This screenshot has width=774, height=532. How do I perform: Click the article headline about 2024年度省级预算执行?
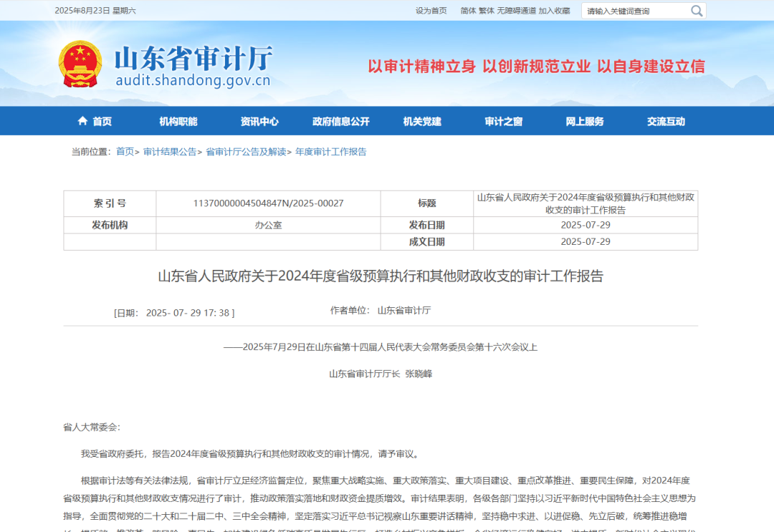(x=381, y=276)
